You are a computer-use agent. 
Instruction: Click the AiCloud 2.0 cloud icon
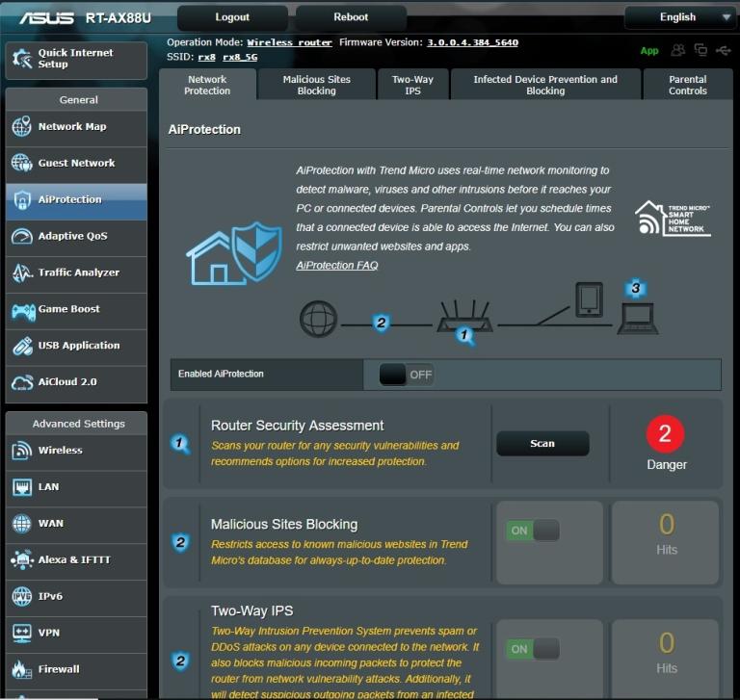click(x=22, y=382)
